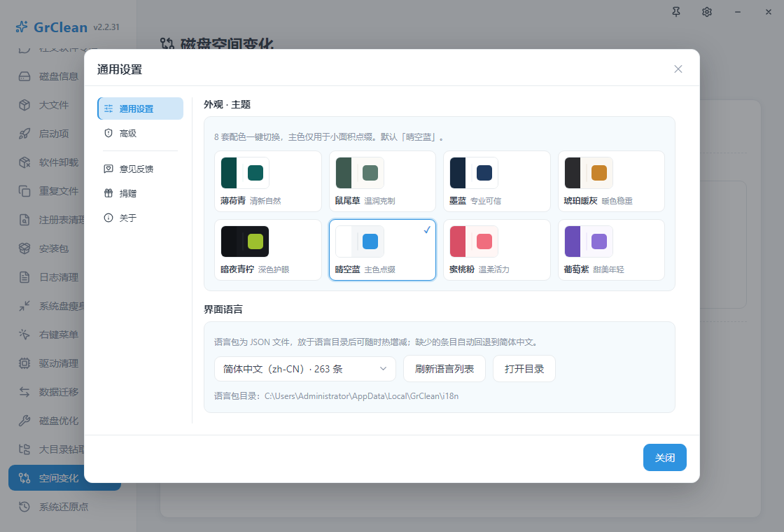The image size is (784, 532).
Task: Click the system disk slimming icon
Action: 24,305
